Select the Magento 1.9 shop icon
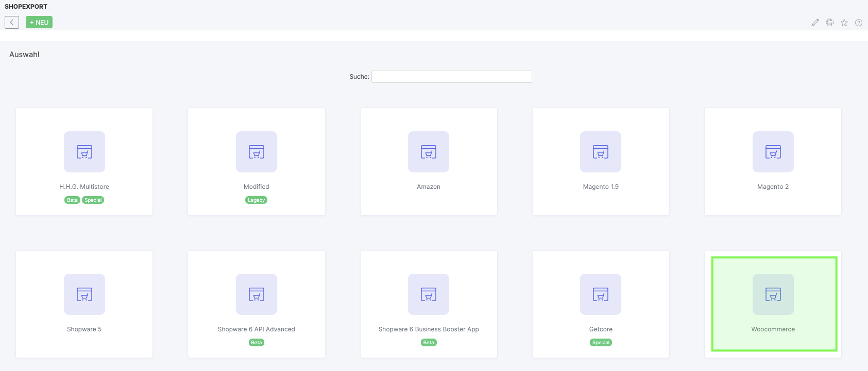Image resolution: width=868 pixels, height=371 pixels. 601,152
